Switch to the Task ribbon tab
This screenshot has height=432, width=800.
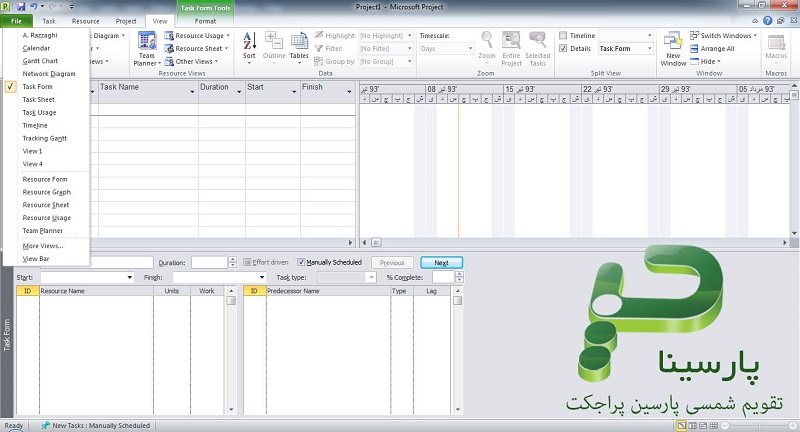(49, 21)
